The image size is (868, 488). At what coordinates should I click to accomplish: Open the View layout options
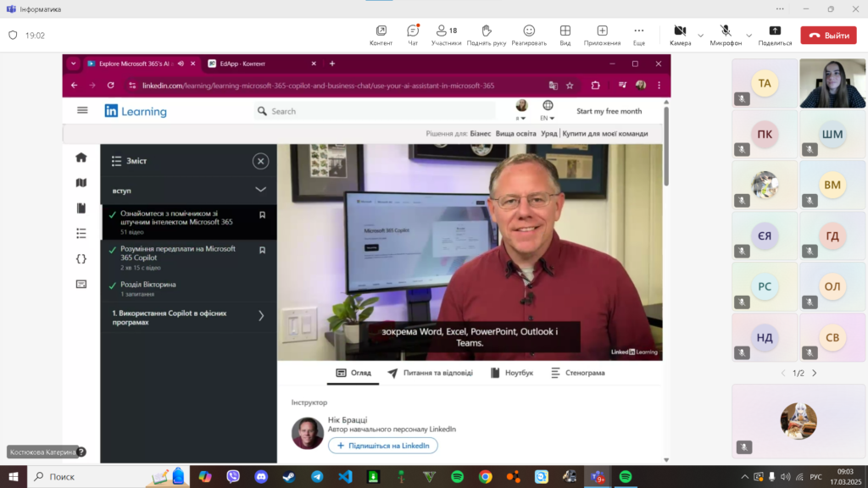[565, 36]
